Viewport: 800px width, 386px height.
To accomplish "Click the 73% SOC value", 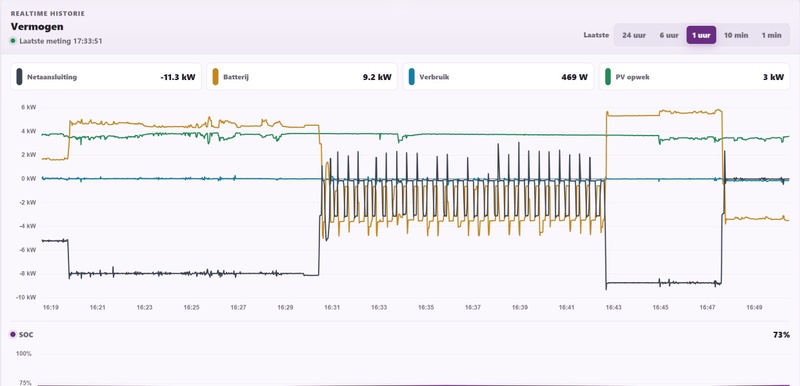I will tap(781, 335).
